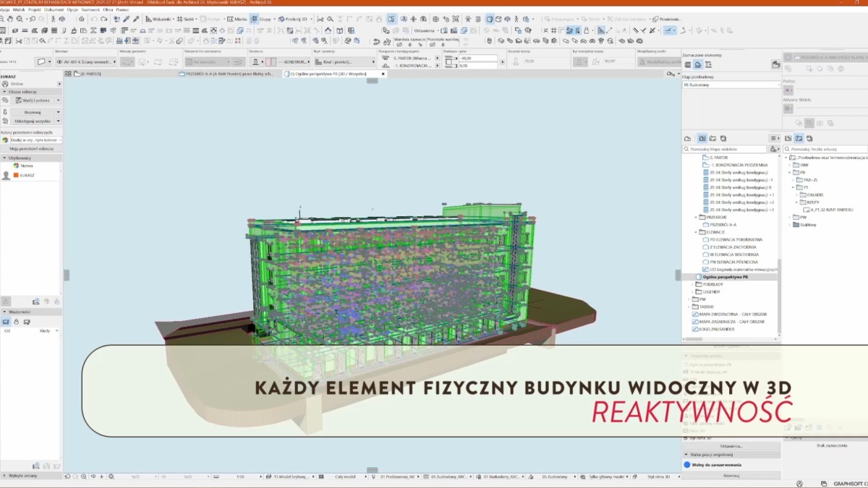Click second highlighted icon under Zaznaczone elementy
Viewport: 868px width, 488px height.
[x=698, y=64]
